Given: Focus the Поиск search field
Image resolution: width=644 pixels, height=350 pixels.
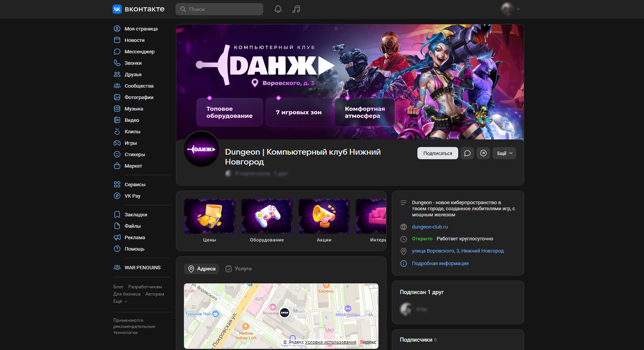Looking at the screenshot, I should pyautogui.click(x=219, y=9).
